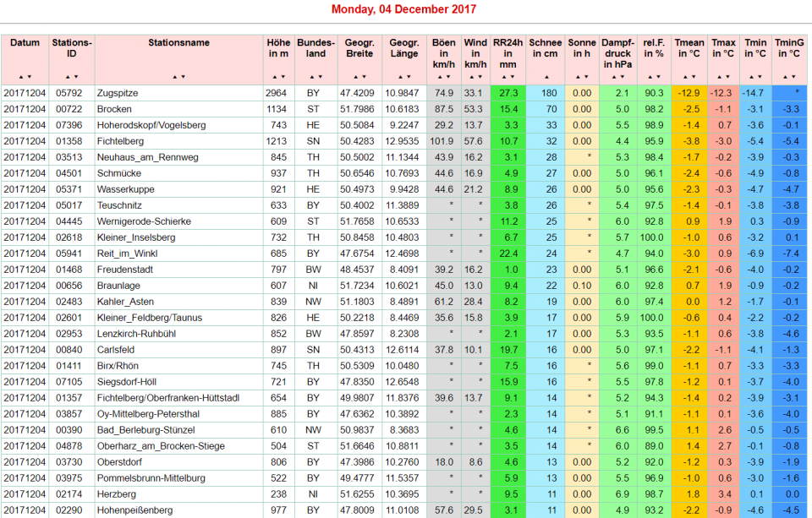Click station ID 01358 for Fichtelberg
The height and width of the screenshot is (518, 812).
coord(69,141)
